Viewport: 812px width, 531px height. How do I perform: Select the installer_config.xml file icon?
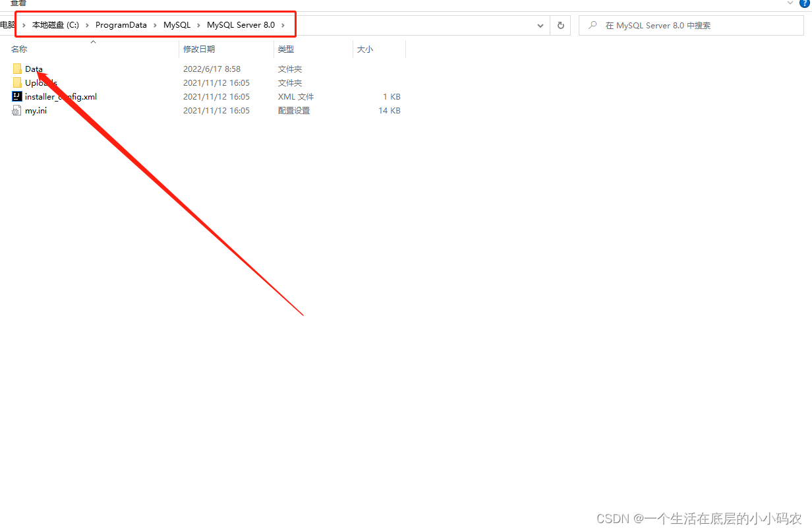pos(17,96)
